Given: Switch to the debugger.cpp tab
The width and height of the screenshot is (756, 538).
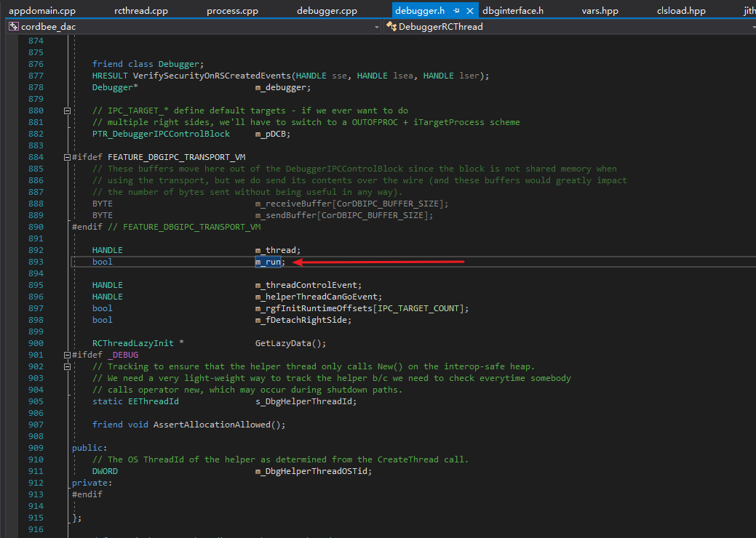Looking at the screenshot, I should point(327,11).
